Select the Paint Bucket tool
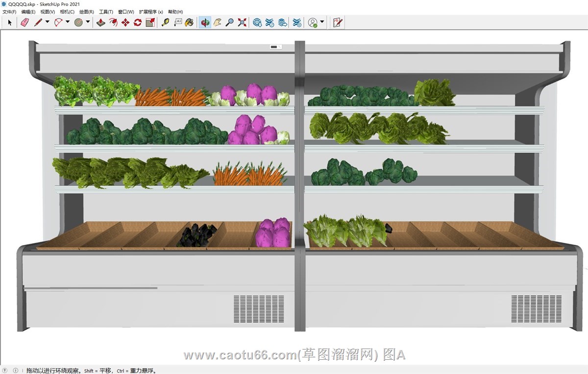The image size is (588, 374). click(x=189, y=23)
